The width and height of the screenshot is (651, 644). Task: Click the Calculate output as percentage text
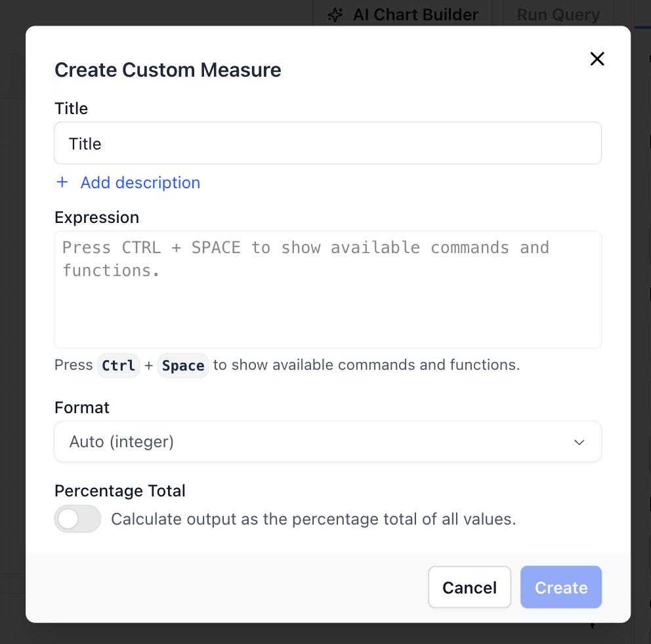313,519
